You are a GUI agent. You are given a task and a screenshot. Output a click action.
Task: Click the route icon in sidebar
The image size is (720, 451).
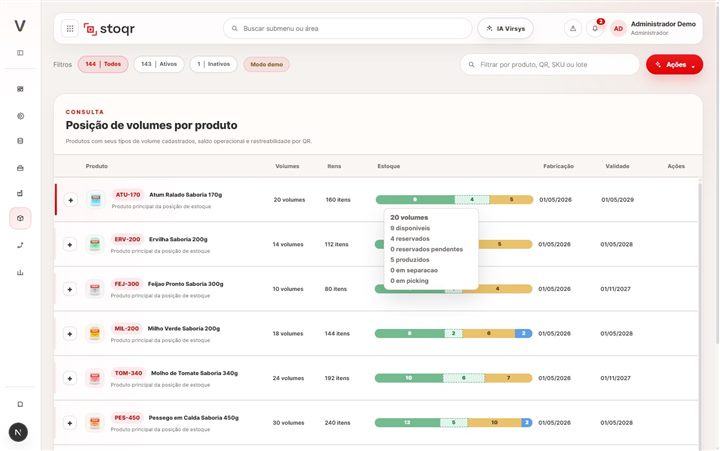20,245
